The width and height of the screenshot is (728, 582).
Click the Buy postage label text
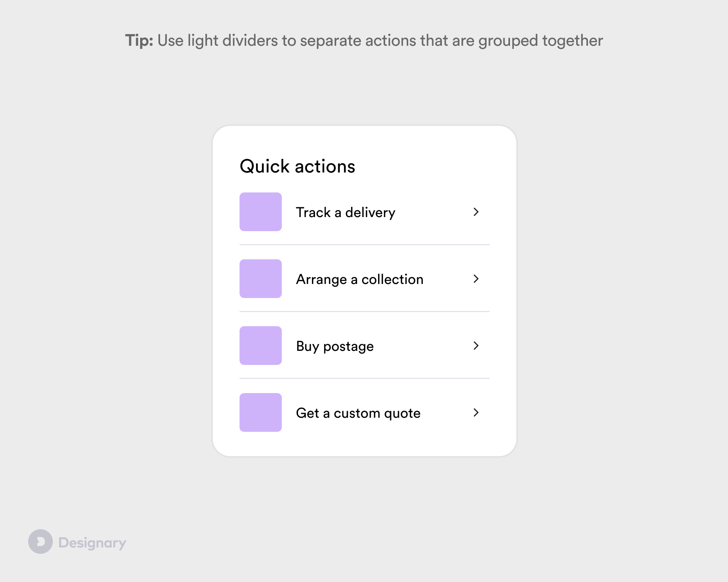pos(335,345)
